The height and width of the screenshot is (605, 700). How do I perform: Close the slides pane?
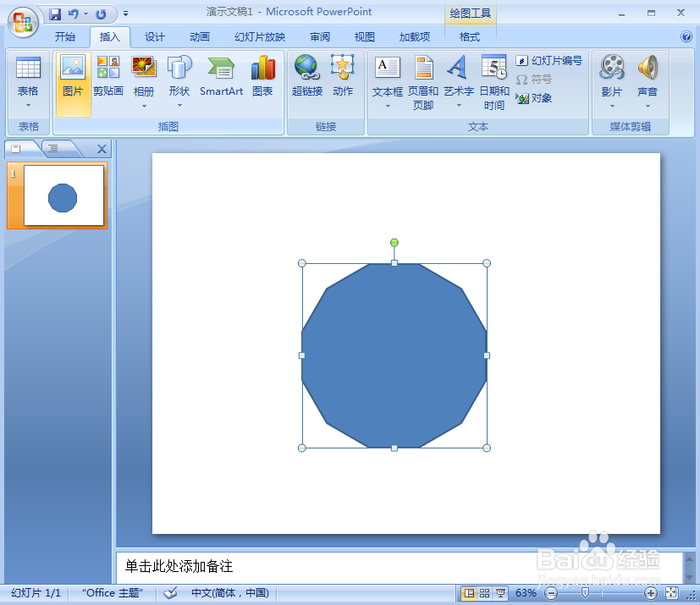click(102, 149)
